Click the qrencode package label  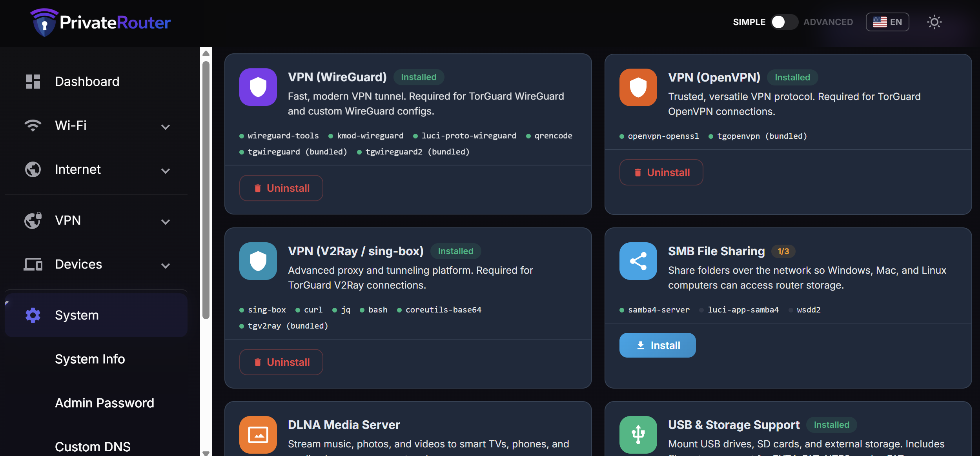click(x=553, y=136)
